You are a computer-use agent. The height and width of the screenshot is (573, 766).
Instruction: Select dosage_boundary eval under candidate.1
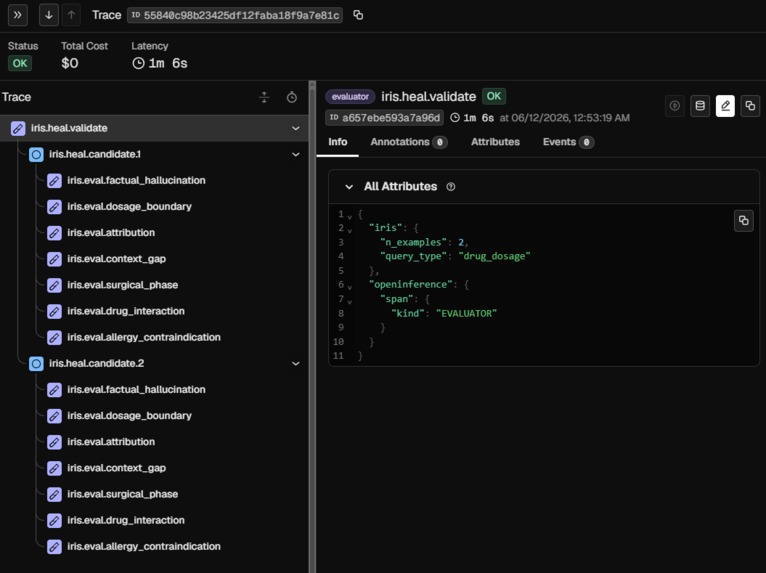pos(154,207)
